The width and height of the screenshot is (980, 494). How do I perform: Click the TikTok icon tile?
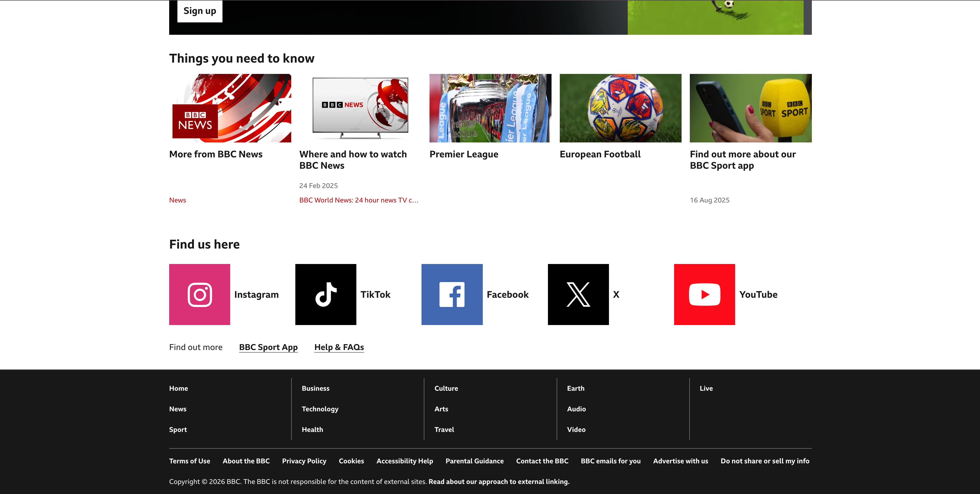[326, 294]
